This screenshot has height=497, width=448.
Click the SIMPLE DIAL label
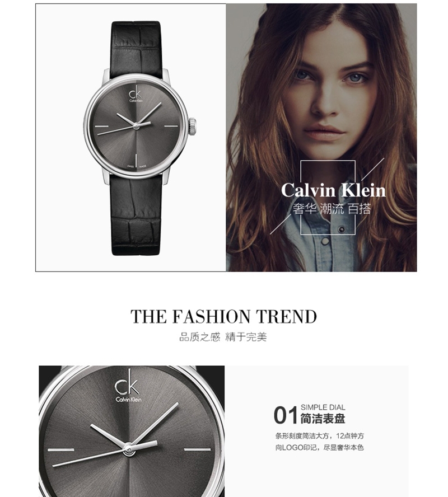[x=323, y=407]
